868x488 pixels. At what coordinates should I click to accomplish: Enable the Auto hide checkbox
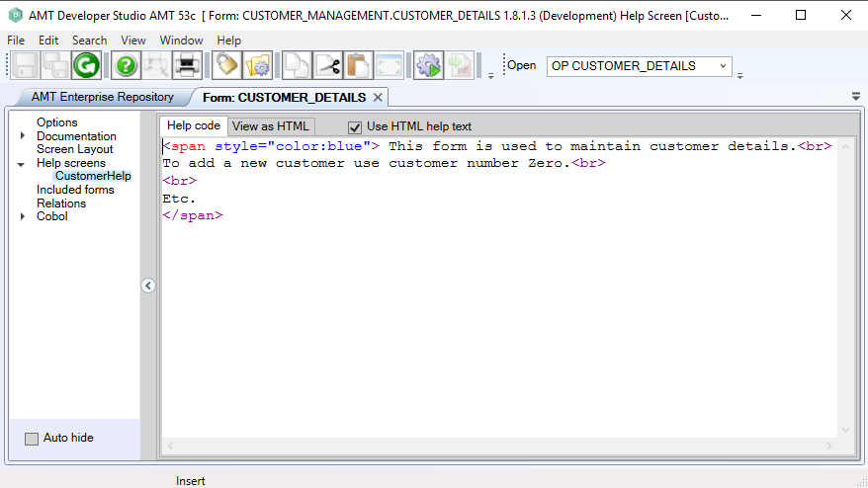pyautogui.click(x=32, y=439)
